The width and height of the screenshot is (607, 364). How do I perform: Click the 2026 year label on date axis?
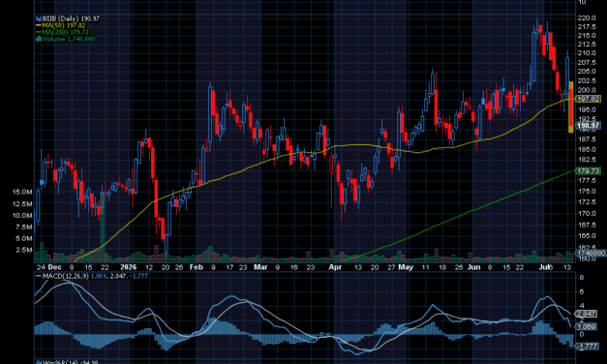[128, 267]
